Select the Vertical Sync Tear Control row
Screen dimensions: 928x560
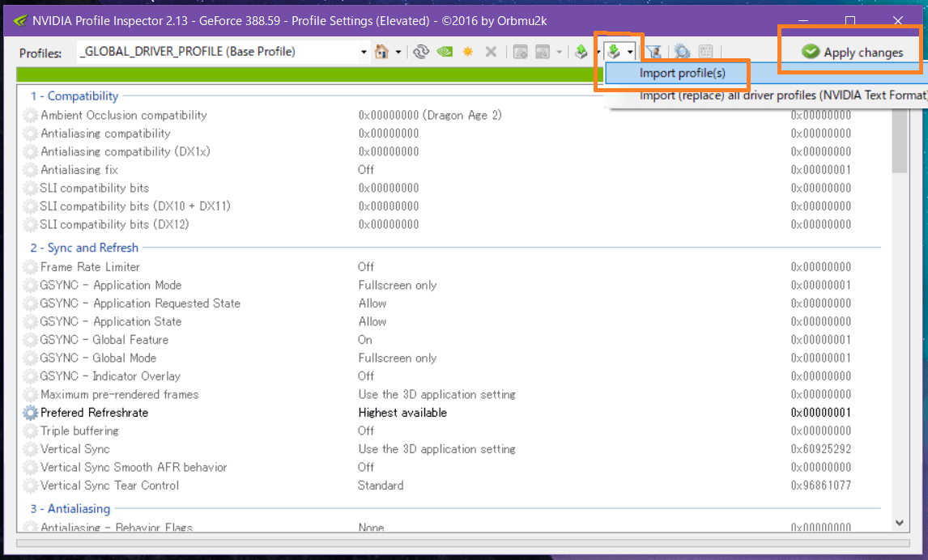point(449,486)
